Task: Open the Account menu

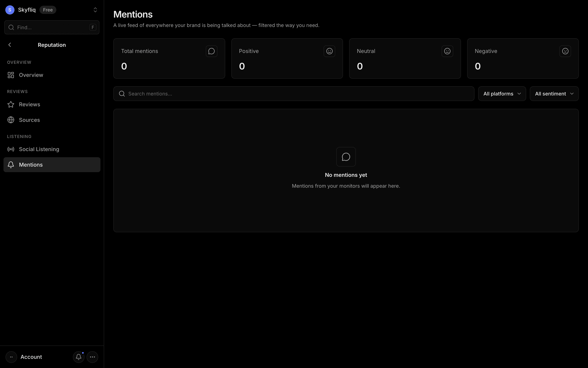Action: click(31, 357)
